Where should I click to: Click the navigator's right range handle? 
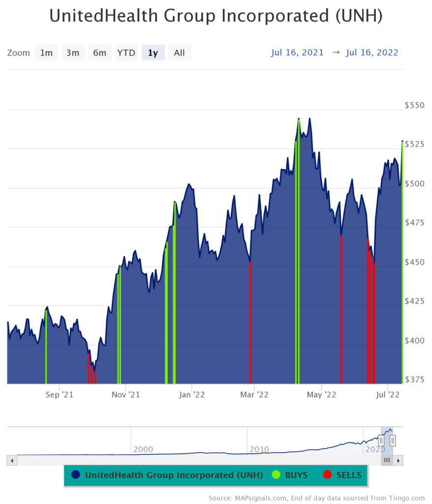[393, 440]
